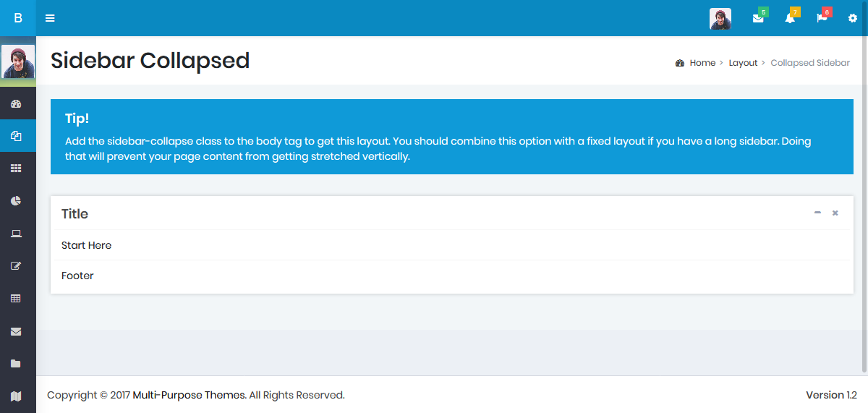The image size is (868, 413).
Task: Open the laptop UI elements icon in the sidebar
Action: (16, 234)
